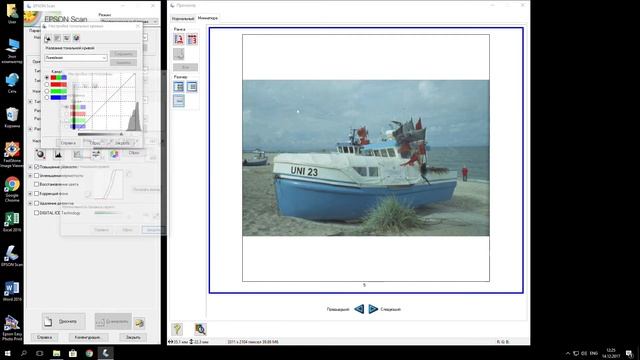The image size is (640, 360).
Task: Open the image adjustment sliders icon
Action: coord(96,154)
